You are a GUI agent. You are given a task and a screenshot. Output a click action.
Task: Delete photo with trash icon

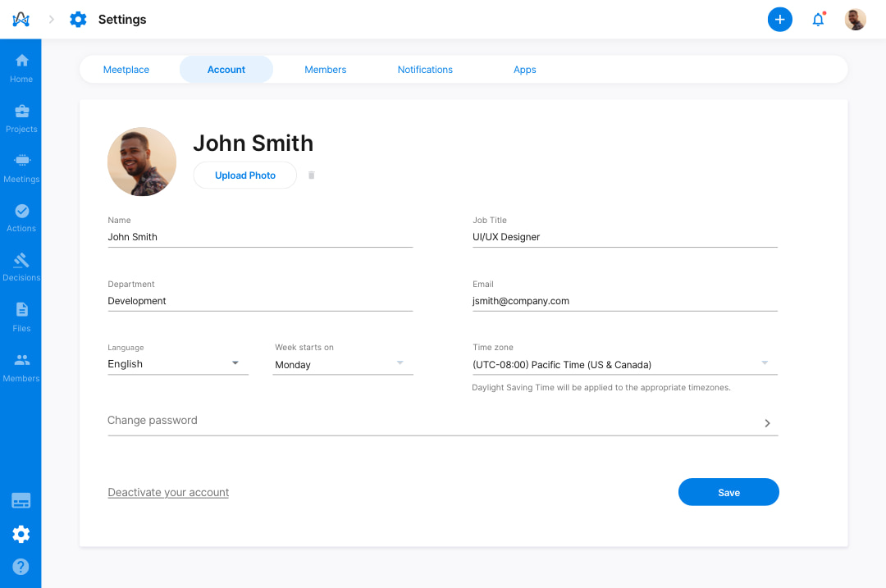[x=312, y=175]
